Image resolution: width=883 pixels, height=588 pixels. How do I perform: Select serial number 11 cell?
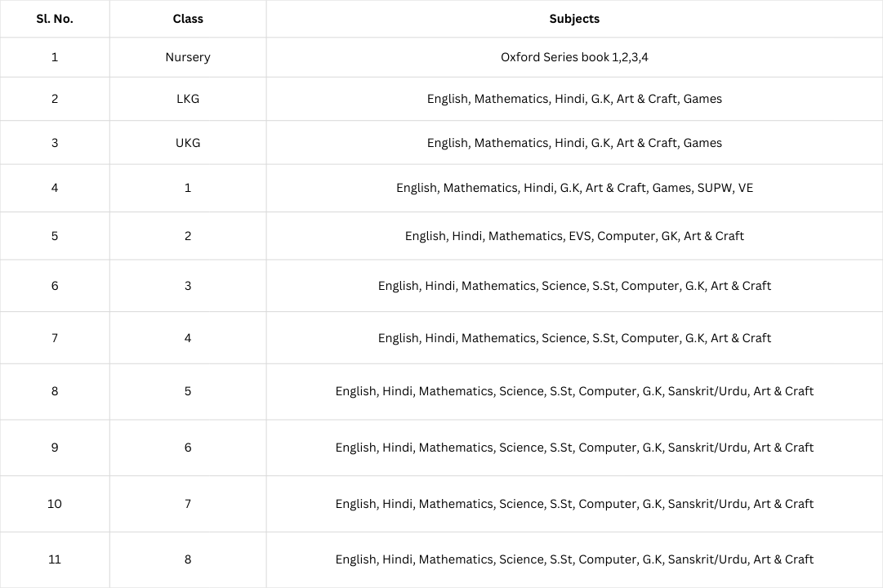point(55,559)
